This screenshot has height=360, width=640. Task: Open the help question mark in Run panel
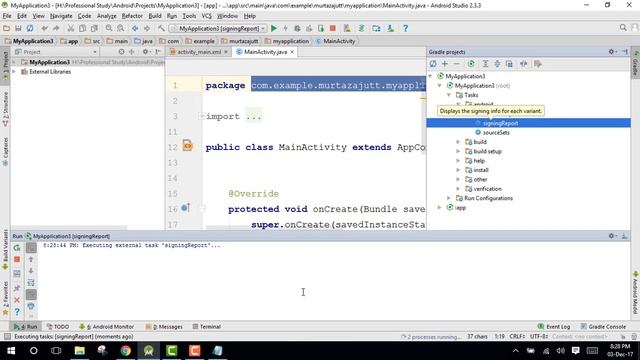click(x=17, y=312)
